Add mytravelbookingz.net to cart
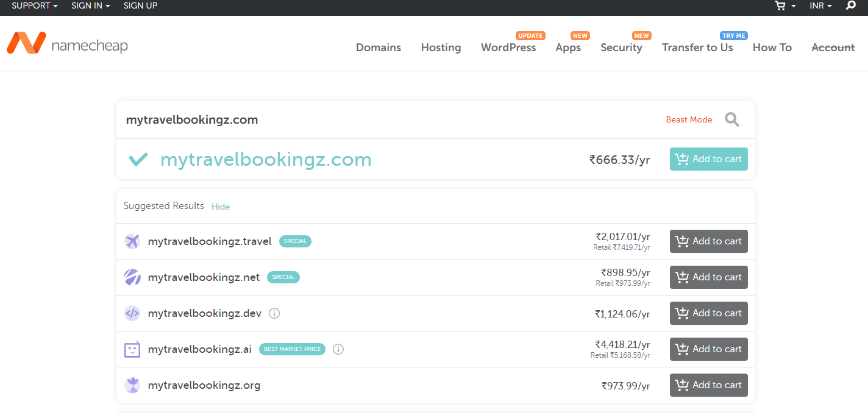 coord(709,277)
